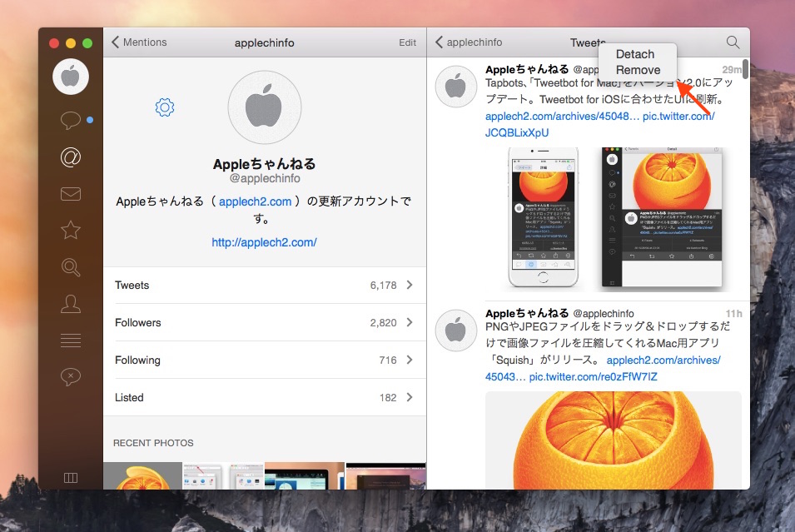Screen dimensions: 795x532
Task: Open the Mute filters bubble icon
Action: [x=71, y=377]
